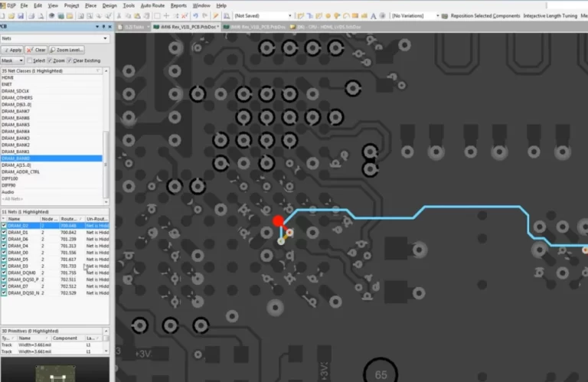
Task: Switch to the CPU - HDMI_LVDS.SchDoc tab
Action: 326,27
